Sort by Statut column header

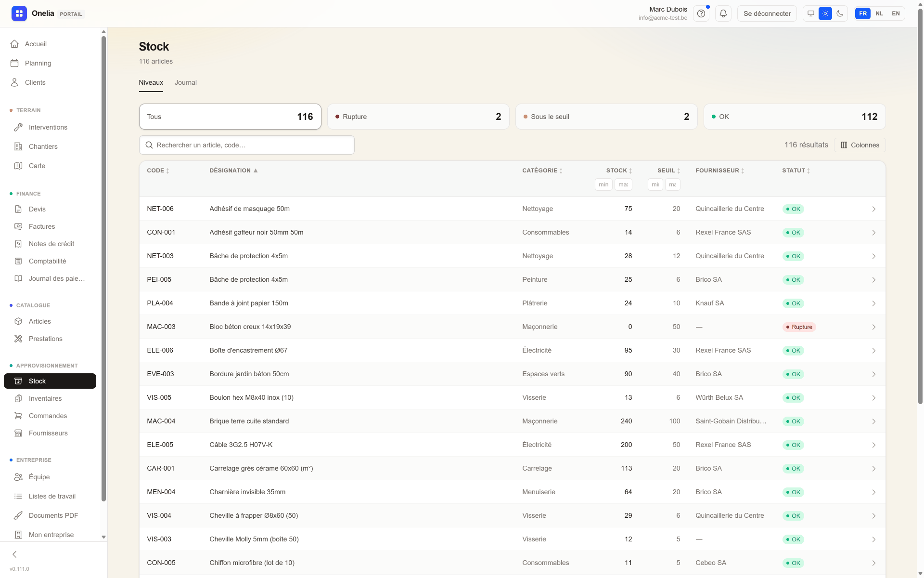click(796, 171)
